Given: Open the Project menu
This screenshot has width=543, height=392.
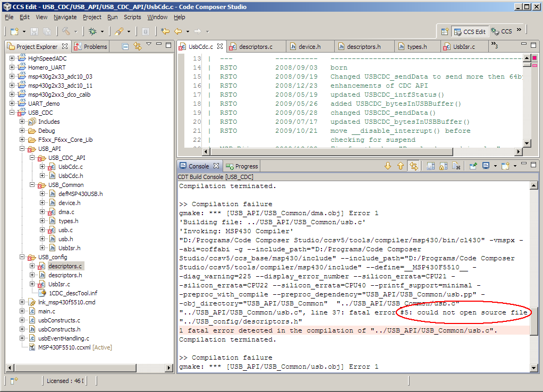Looking at the screenshot, I should tap(92, 17).
